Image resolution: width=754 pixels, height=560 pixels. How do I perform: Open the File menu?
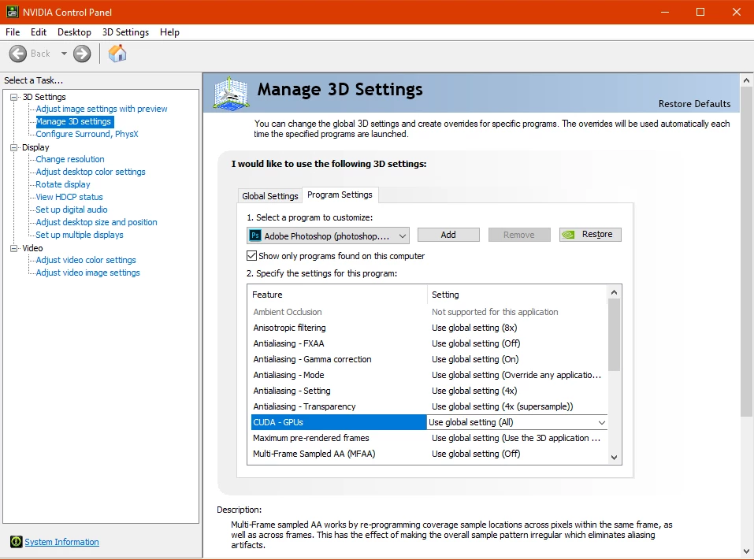[x=13, y=32]
